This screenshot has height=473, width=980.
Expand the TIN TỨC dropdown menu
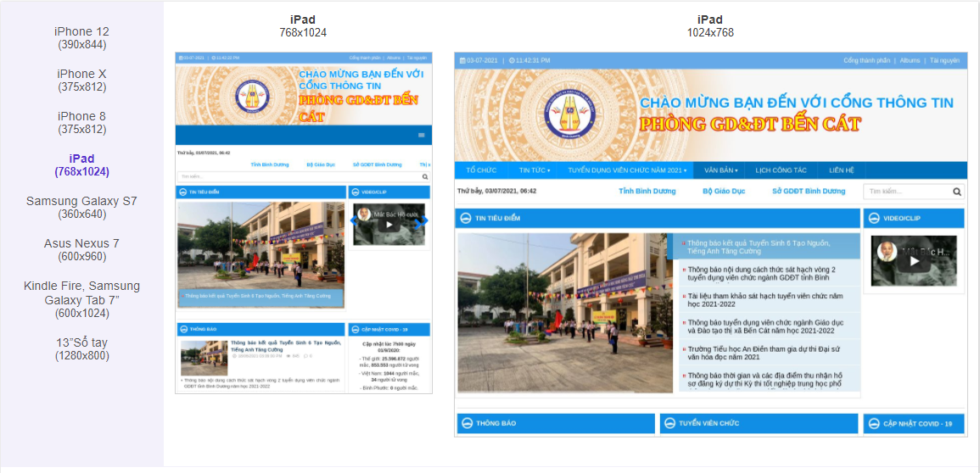(535, 170)
